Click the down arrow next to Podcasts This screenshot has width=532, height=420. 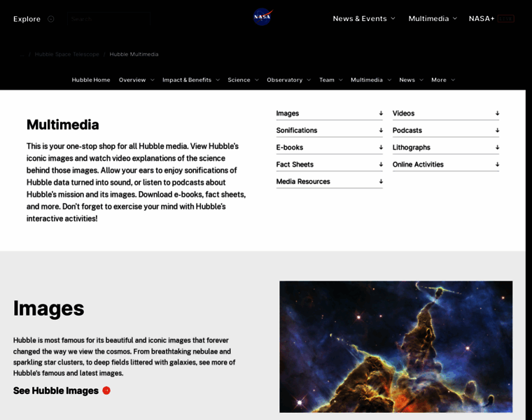497,130
